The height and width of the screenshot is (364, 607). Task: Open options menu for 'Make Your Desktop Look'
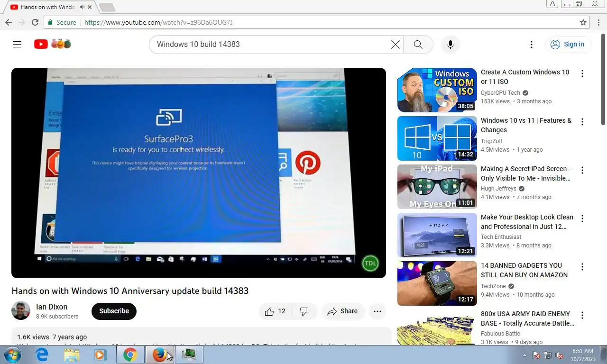point(582,218)
